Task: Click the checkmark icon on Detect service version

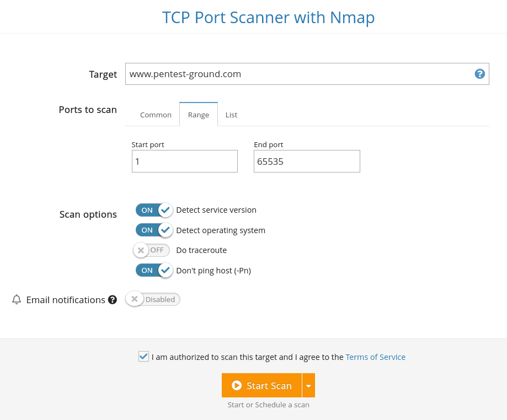Action: 166,210
